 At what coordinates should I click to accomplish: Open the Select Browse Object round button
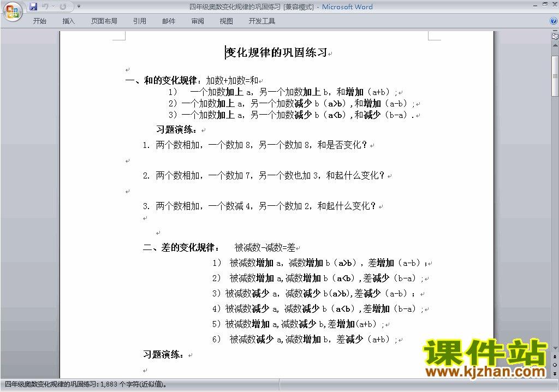pyautogui.click(x=555, y=365)
